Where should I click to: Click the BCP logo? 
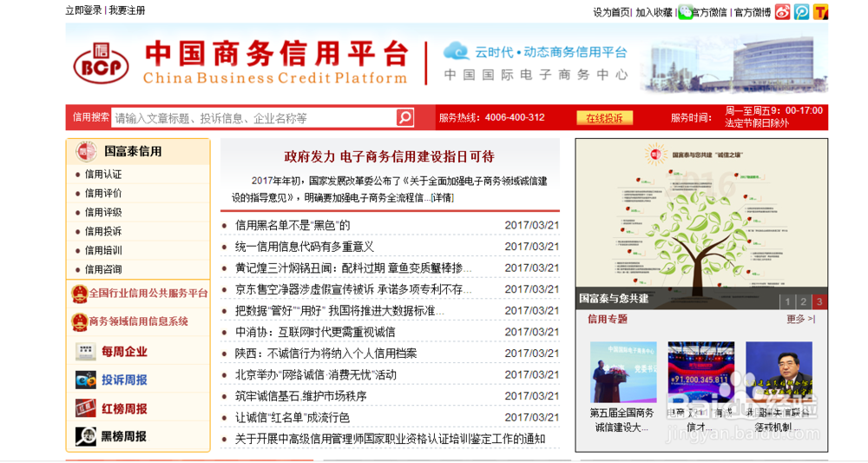coord(101,63)
